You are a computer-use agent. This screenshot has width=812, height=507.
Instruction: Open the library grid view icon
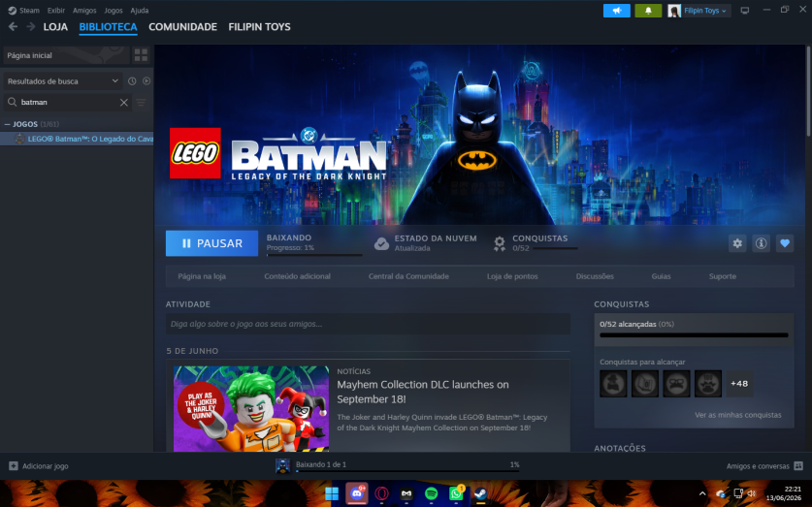[x=141, y=55]
